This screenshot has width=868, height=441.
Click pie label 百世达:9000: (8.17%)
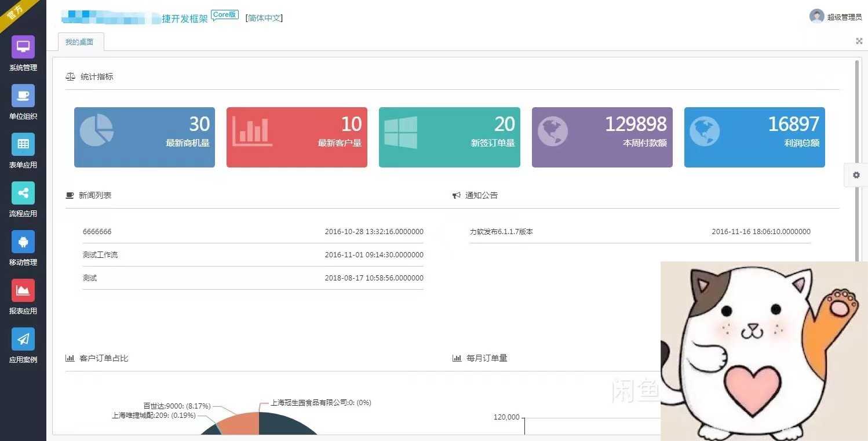point(177,406)
